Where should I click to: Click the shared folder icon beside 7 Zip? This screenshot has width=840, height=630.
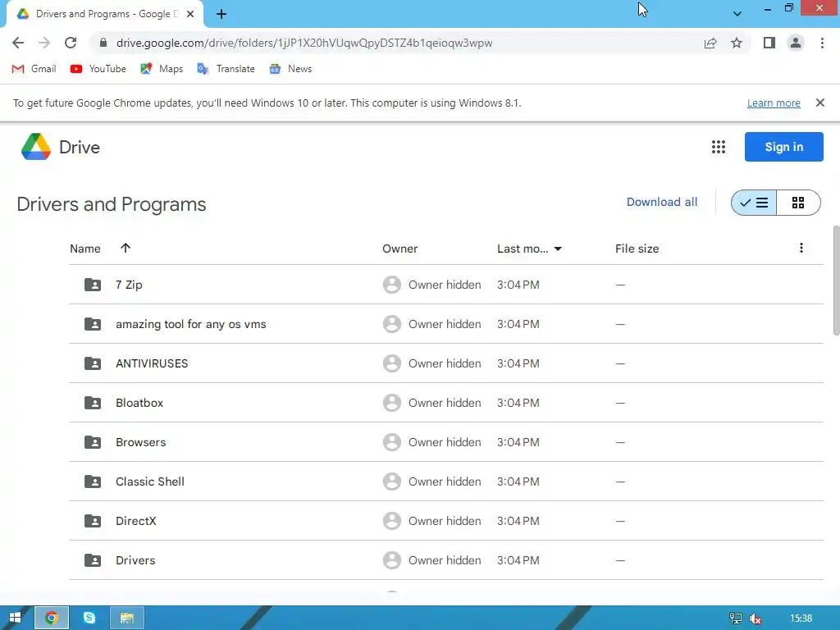[93, 285]
